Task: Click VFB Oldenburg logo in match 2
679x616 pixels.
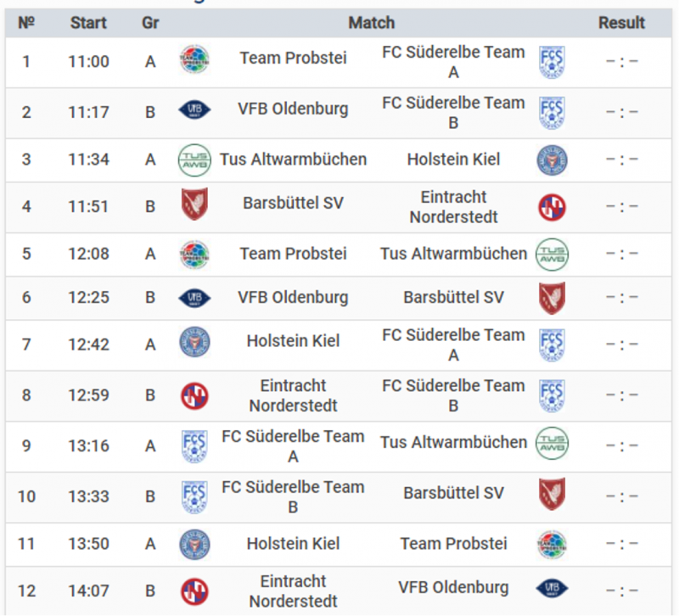Action: pyautogui.click(x=194, y=109)
